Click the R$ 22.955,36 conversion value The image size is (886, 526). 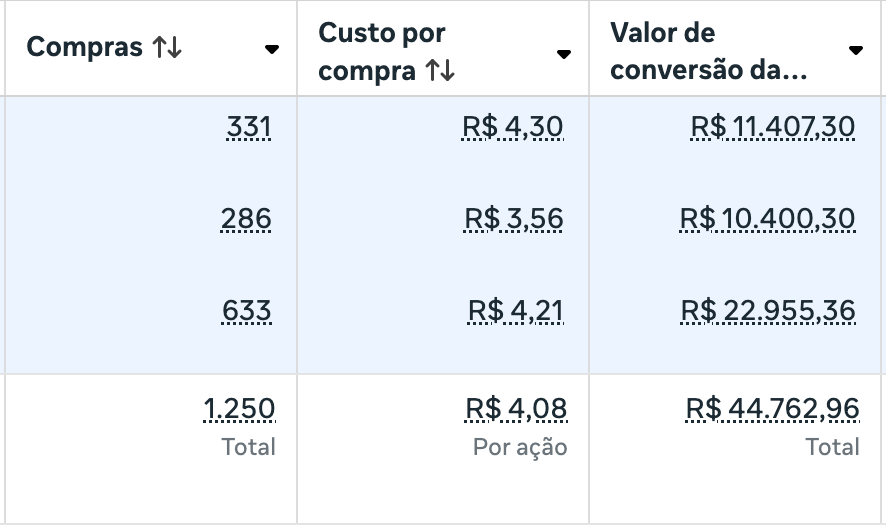coord(768,311)
